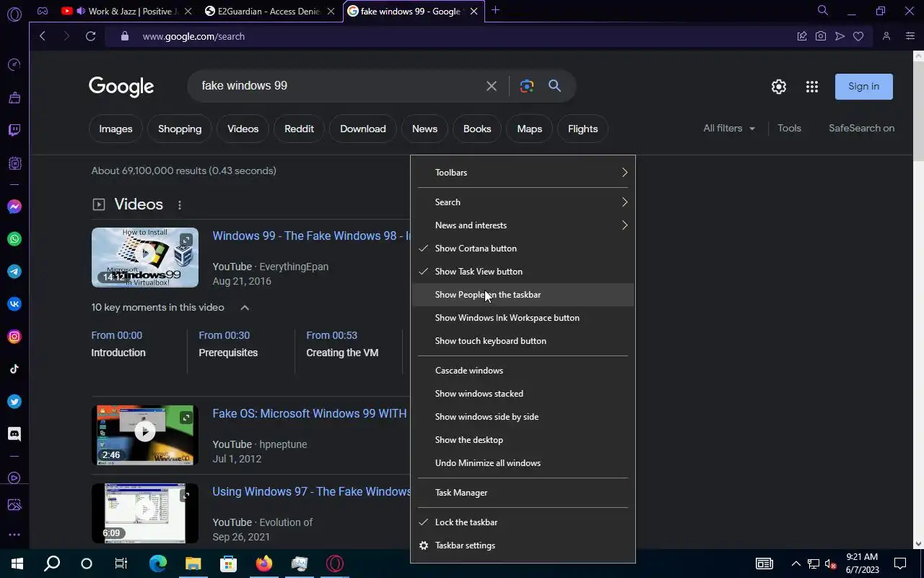Choose Show windows side by side
Screen dimensions: 924x578
pos(523,417)
